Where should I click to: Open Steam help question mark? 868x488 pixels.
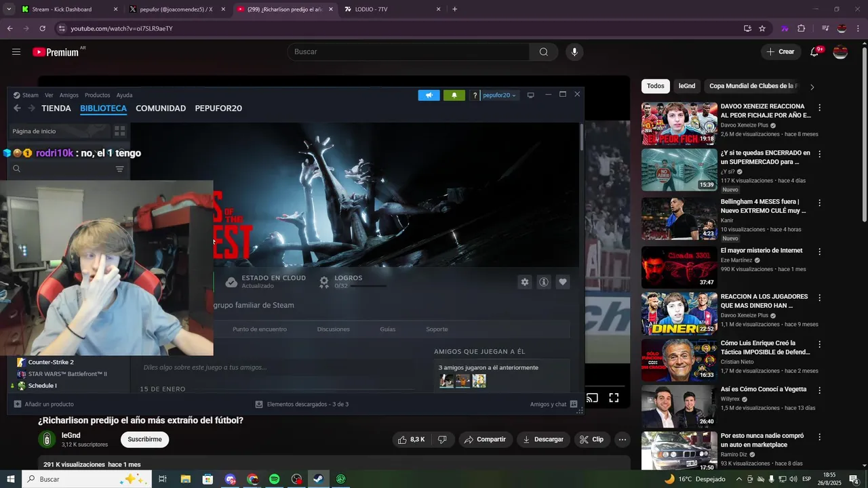[x=475, y=96]
